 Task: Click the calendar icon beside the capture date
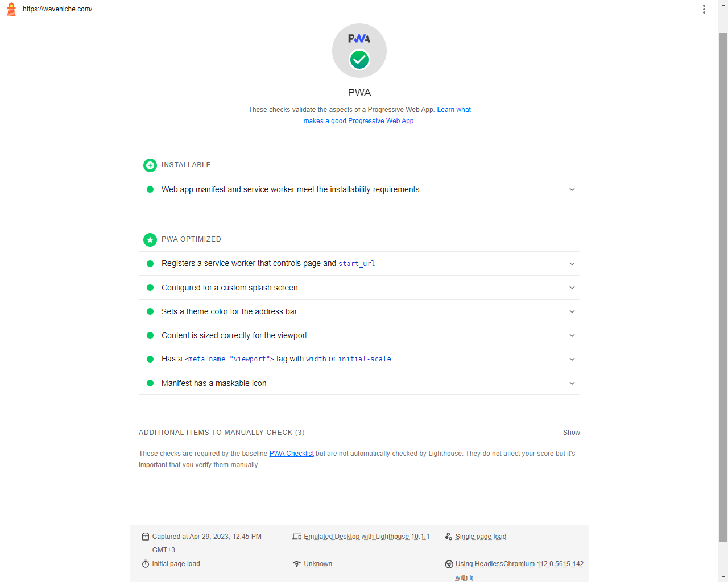pos(145,536)
